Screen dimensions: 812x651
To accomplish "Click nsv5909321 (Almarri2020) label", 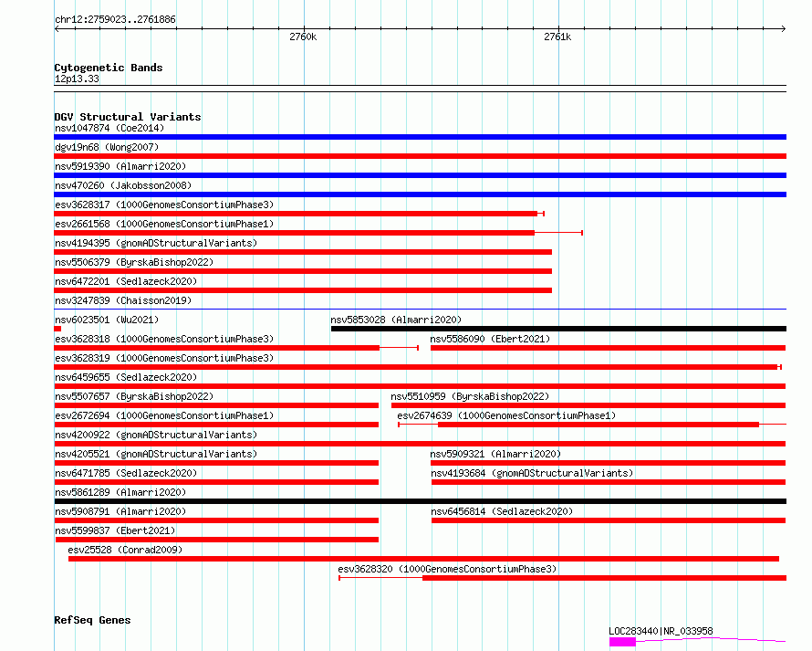I will [495, 454].
